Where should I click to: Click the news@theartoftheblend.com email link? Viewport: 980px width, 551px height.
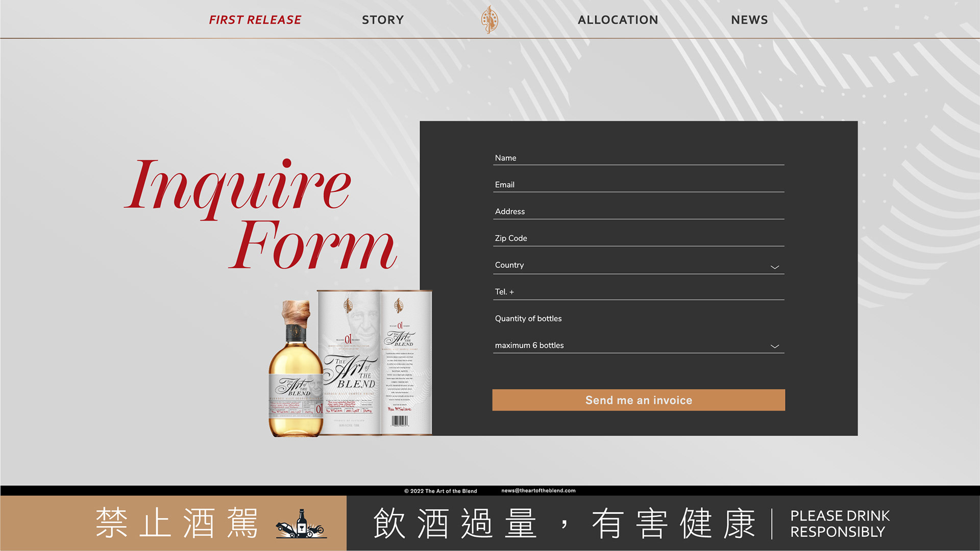538,490
